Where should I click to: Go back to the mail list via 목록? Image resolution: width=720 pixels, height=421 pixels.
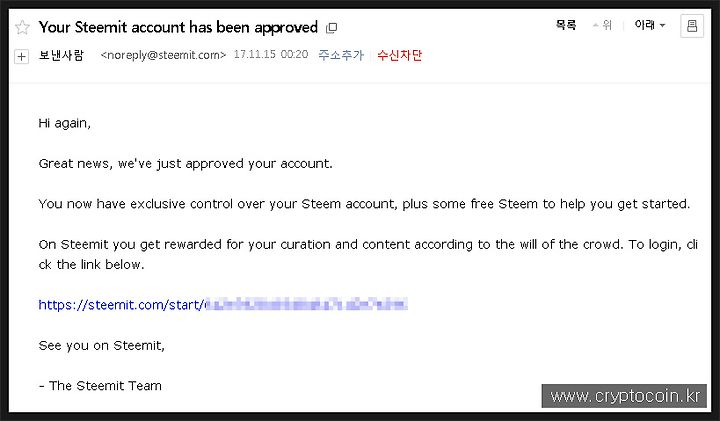(566, 25)
